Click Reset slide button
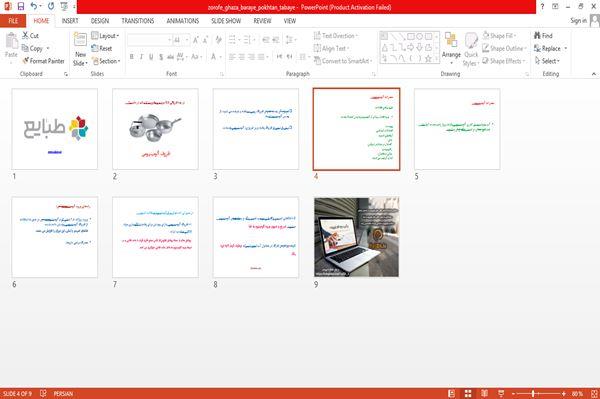The height and width of the screenshot is (399, 600). (102, 48)
